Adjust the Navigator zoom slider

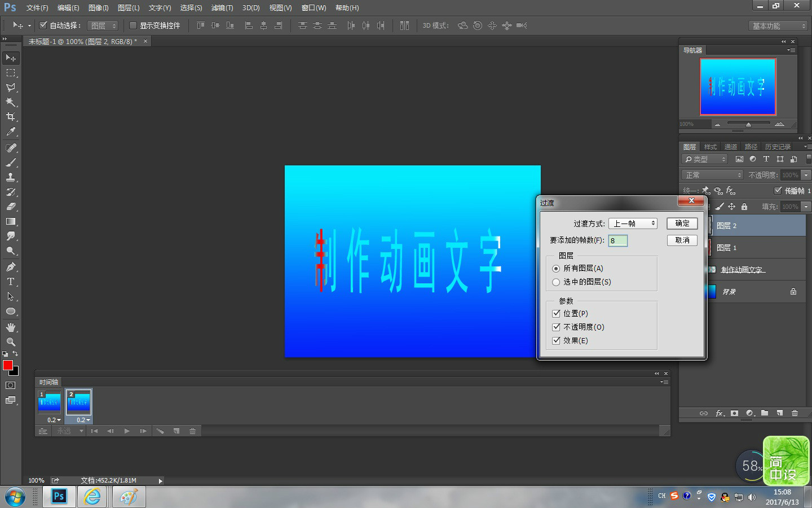(748, 124)
